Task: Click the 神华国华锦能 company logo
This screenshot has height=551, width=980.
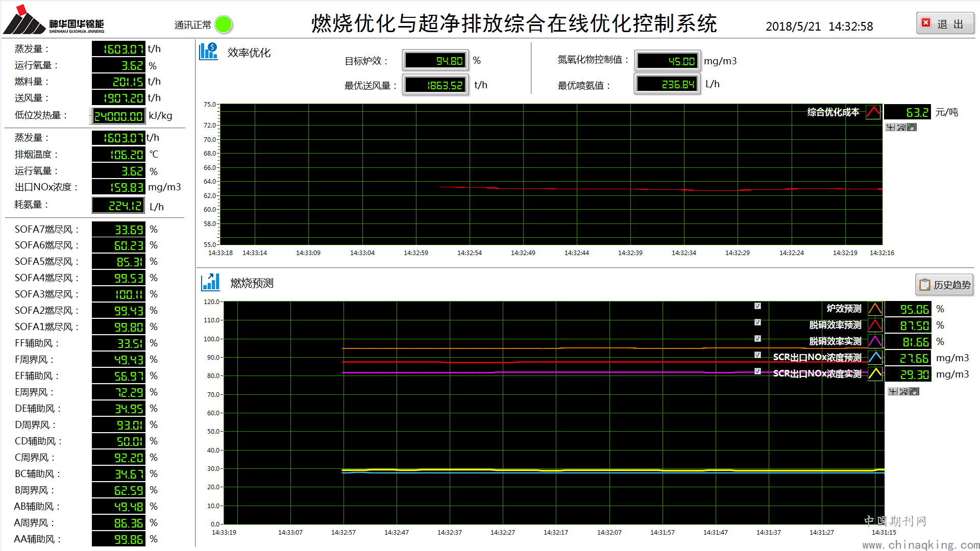Action: (54, 20)
